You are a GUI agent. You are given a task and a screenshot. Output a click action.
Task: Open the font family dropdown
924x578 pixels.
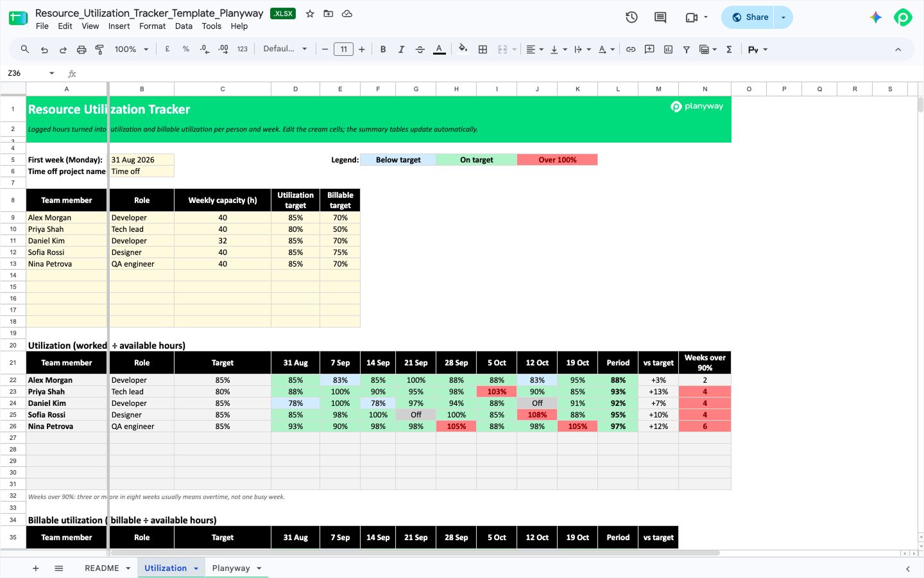click(x=286, y=49)
